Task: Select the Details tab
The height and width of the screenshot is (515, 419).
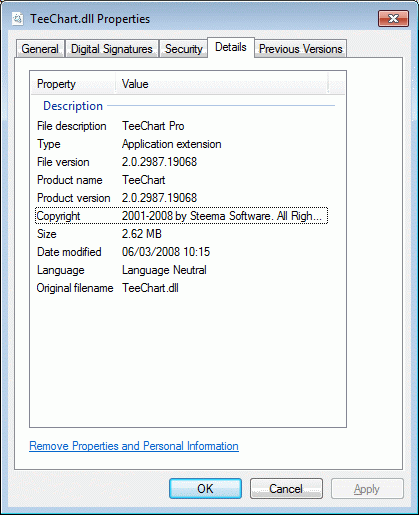Action: 231,47
